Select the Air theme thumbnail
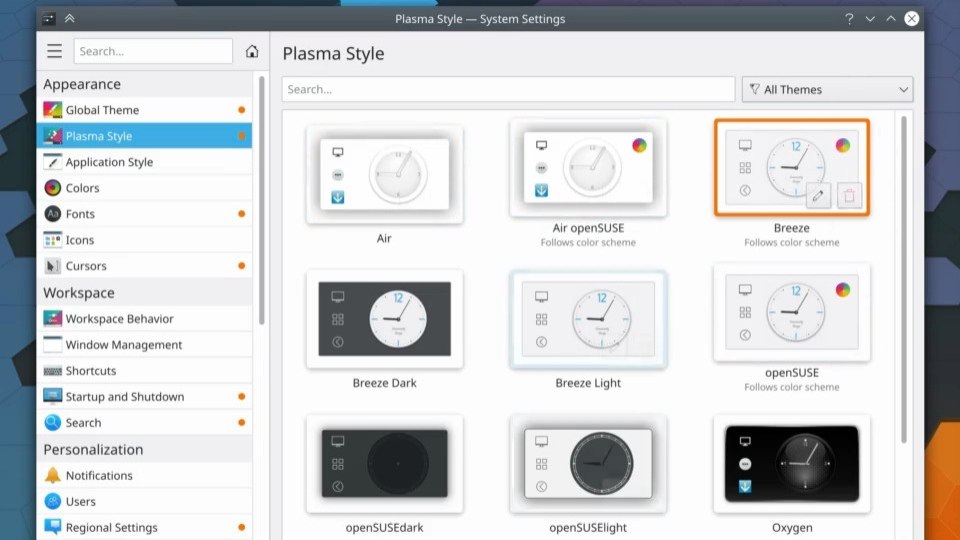This screenshot has width=960, height=540. 384,174
